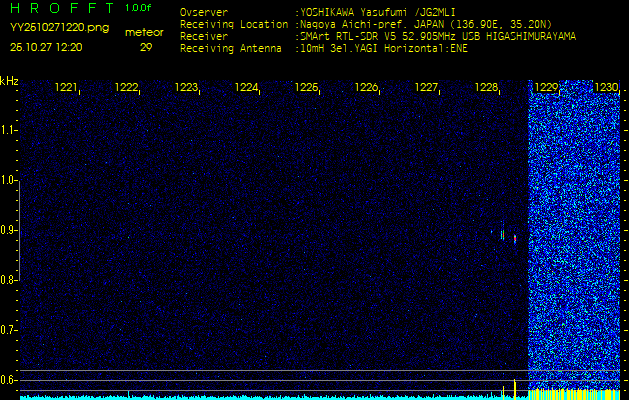
Task: Select the 1.0 frequency axis label
Action: click(9, 181)
